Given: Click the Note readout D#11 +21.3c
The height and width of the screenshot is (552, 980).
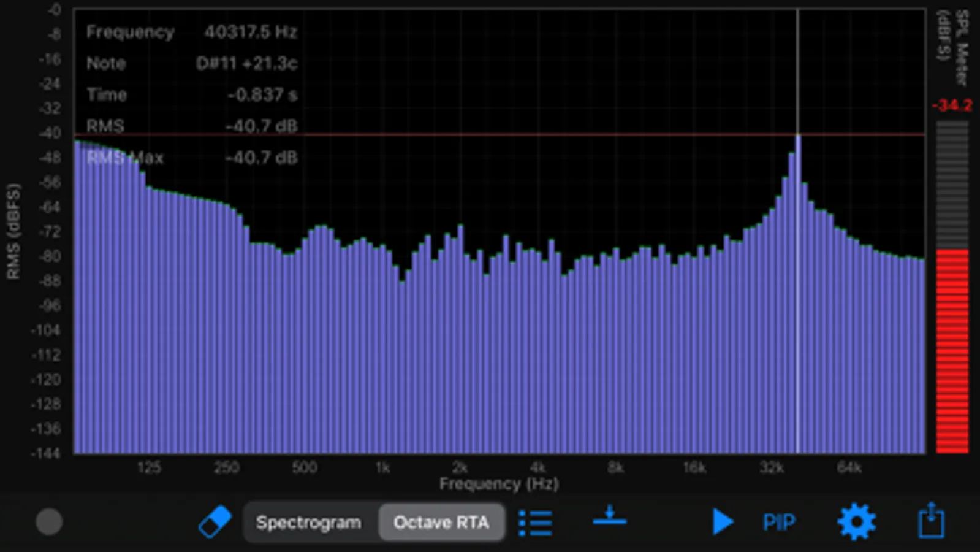Looking at the screenshot, I should (247, 63).
